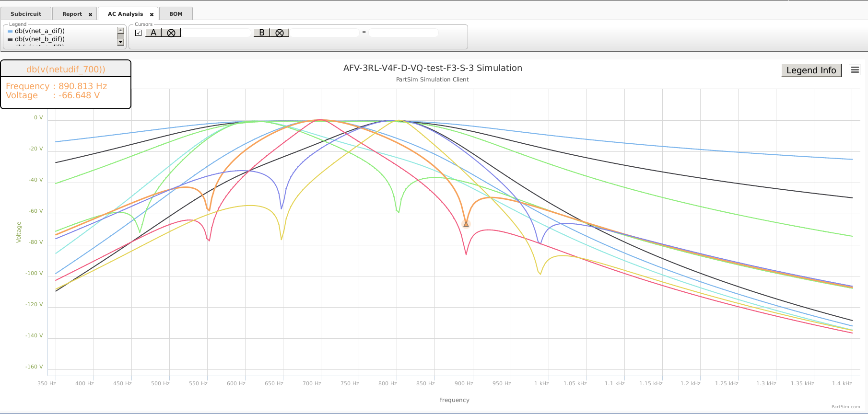868x414 pixels.
Task: Switch to the Subcircuit tab
Action: (x=26, y=14)
